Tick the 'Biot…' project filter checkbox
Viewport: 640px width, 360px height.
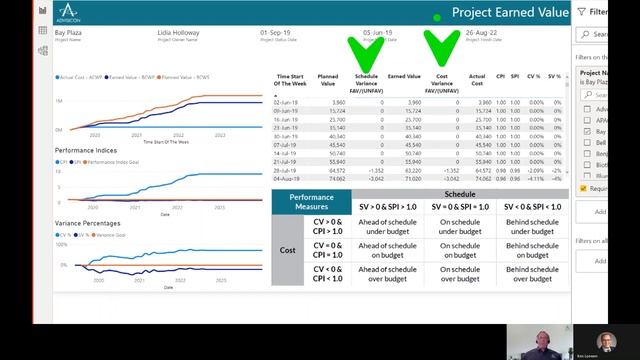click(587, 164)
